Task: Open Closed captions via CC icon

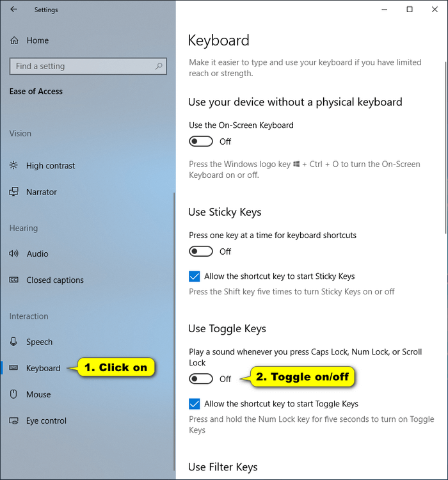Action: tap(13, 280)
